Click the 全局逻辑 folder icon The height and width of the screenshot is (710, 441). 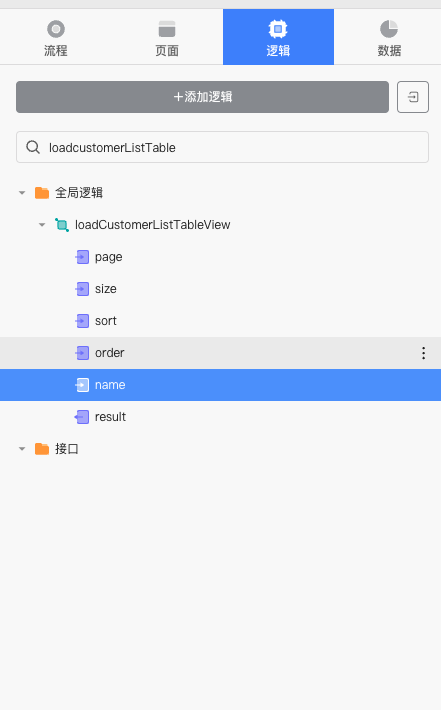42,193
